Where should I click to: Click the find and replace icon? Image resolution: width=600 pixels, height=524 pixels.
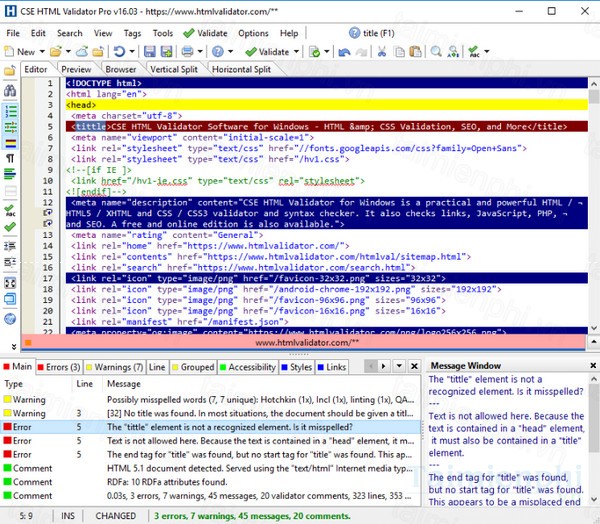tap(453, 52)
